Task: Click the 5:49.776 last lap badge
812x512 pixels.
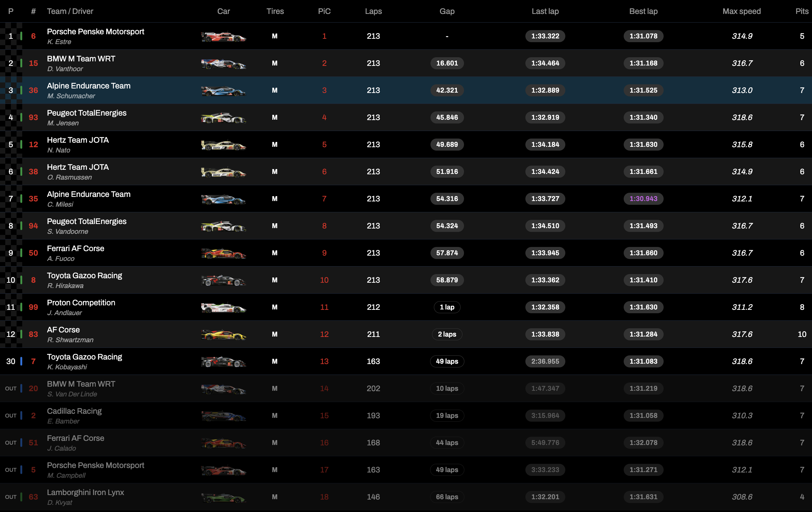Action: tap(545, 443)
